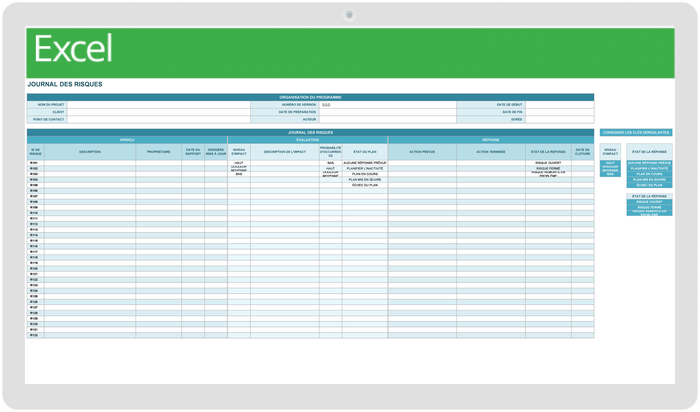
Task: Select PLANIFIER L'INACTIVITÉ in dropdown keys list
Action: (649, 168)
